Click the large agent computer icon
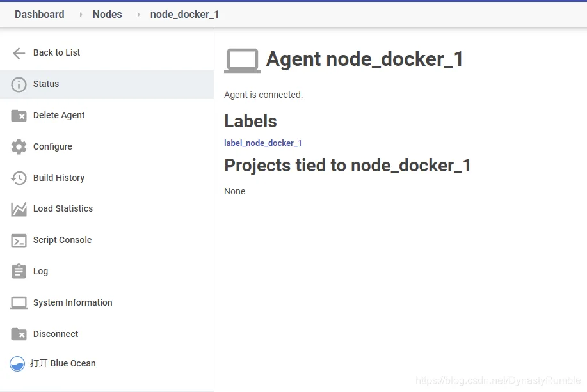The width and height of the screenshot is (587, 392). (x=243, y=60)
